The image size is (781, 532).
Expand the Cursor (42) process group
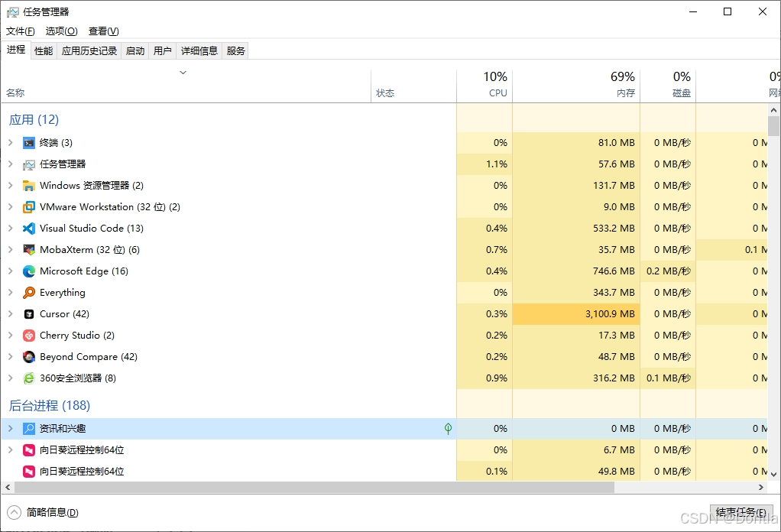click(x=11, y=314)
